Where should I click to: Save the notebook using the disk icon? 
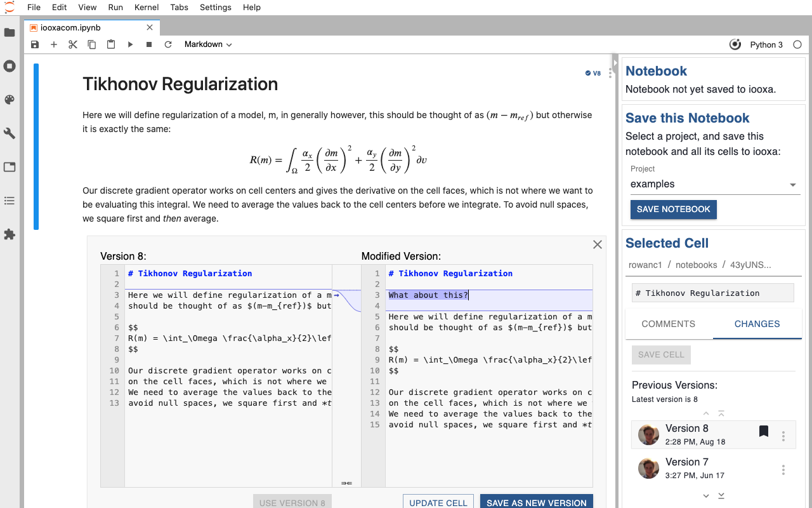coord(34,44)
